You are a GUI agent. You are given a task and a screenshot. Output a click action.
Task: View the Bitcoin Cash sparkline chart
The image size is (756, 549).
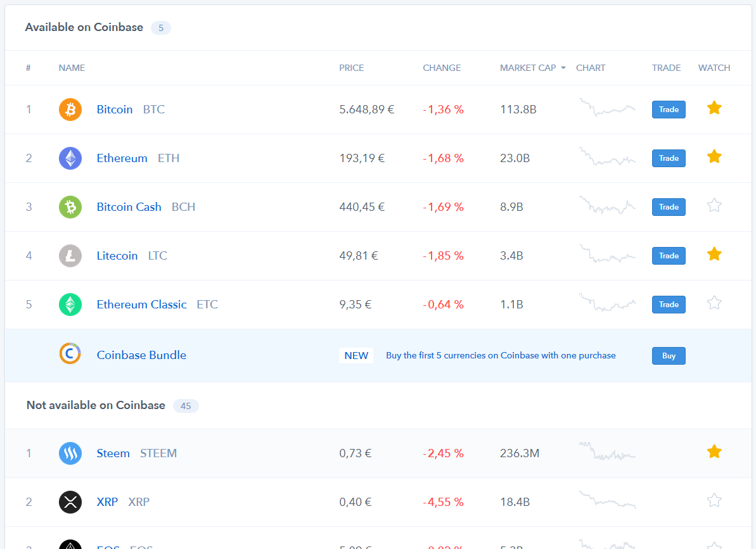[x=607, y=205]
